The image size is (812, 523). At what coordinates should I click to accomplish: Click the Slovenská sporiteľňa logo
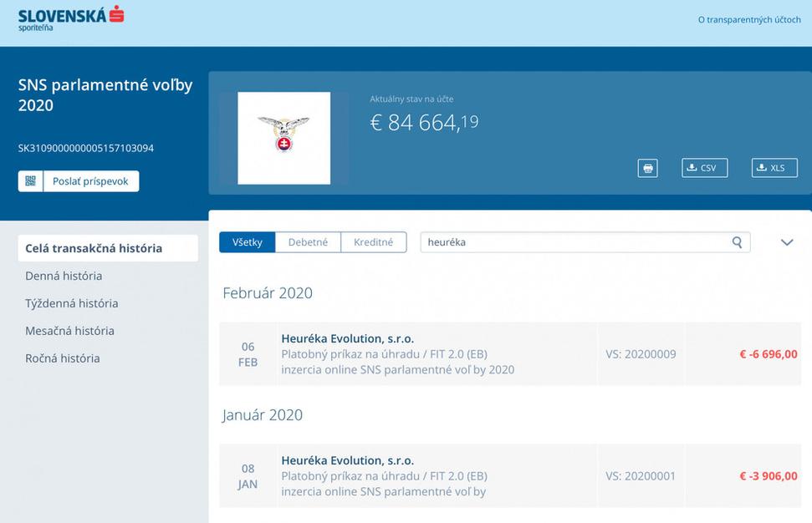(x=71, y=18)
